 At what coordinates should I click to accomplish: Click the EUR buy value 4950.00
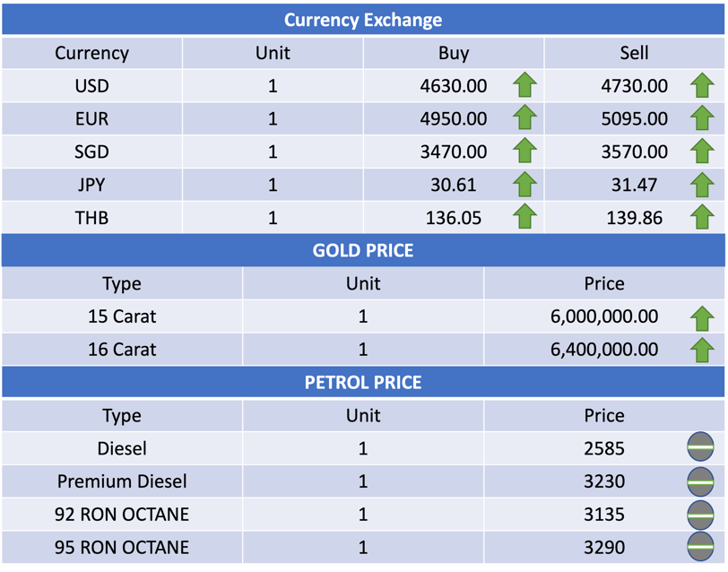[x=454, y=118]
